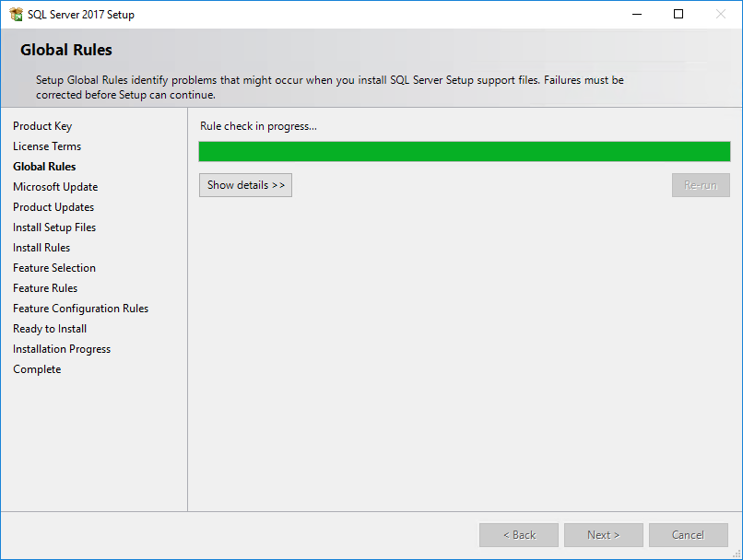Open the License Terms step

(x=47, y=146)
